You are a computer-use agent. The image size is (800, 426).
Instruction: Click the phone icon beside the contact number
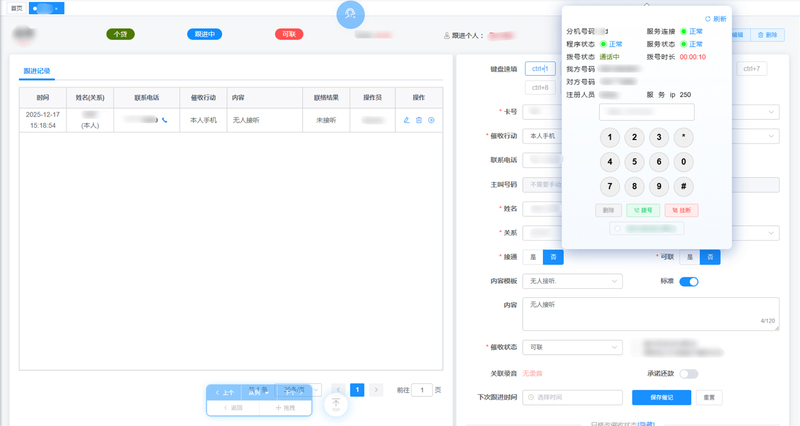point(164,120)
